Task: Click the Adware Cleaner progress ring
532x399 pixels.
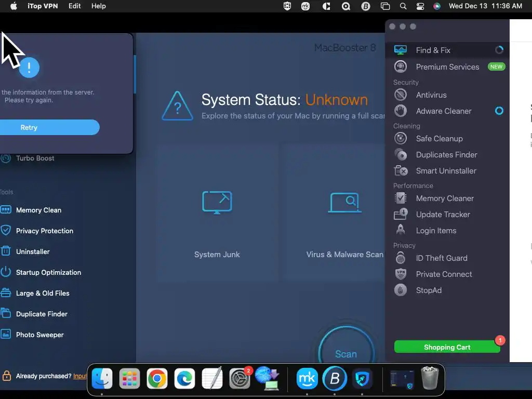Action: 499,111
